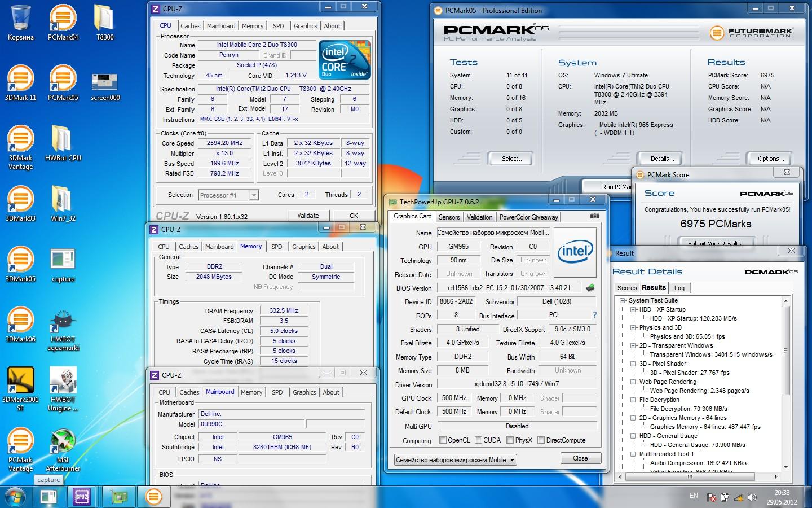Click the Intel logo in GPU-Z
Image resolution: width=812 pixels, height=508 pixels.
(575, 252)
